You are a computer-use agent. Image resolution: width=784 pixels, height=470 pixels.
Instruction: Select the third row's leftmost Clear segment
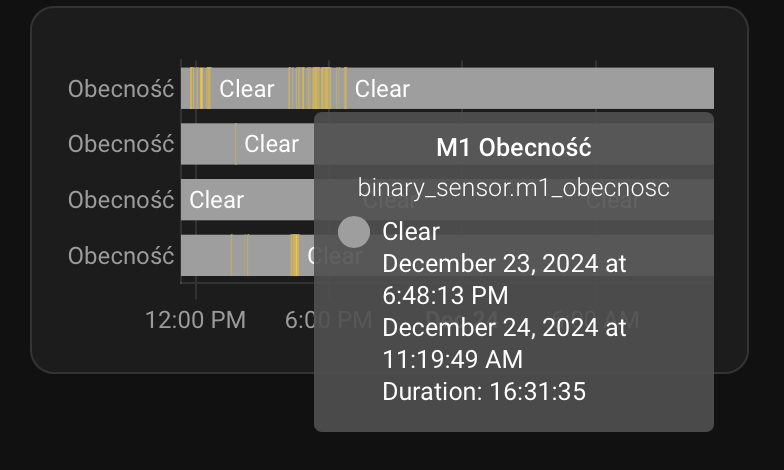(x=217, y=200)
